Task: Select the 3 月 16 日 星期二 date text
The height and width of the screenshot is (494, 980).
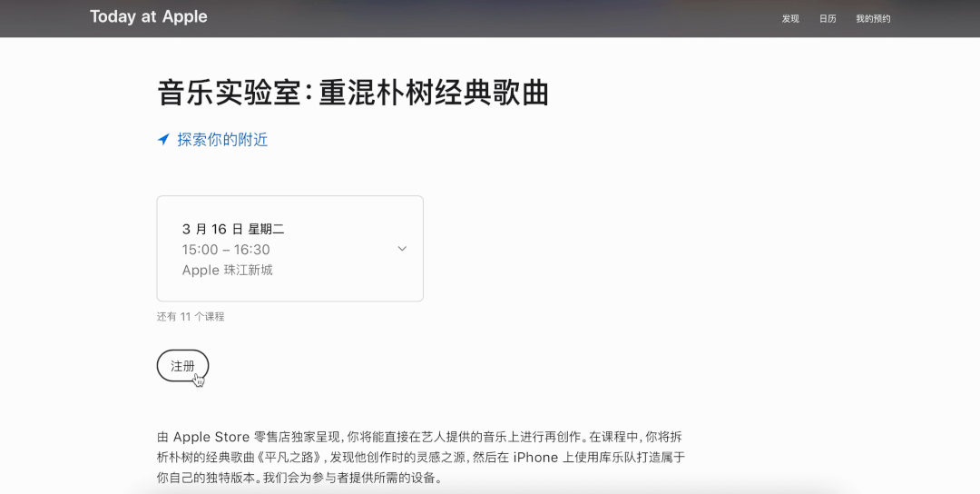Action: pos(233,230)
